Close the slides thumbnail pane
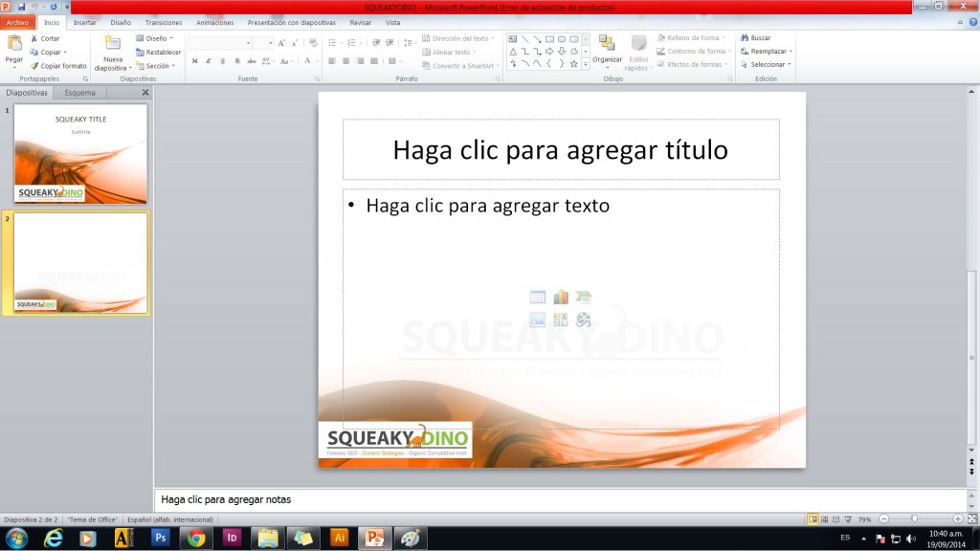 [x=145, y=93]
